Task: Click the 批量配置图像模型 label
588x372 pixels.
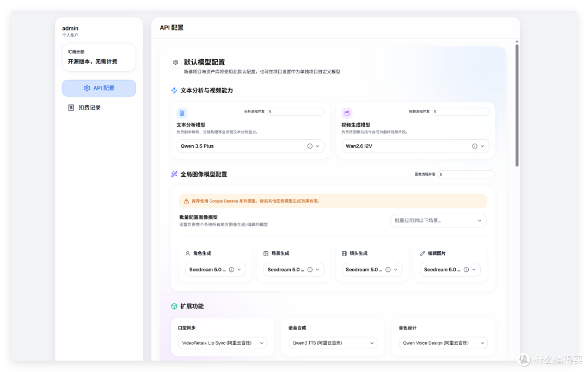Action: tap(198, 218)
